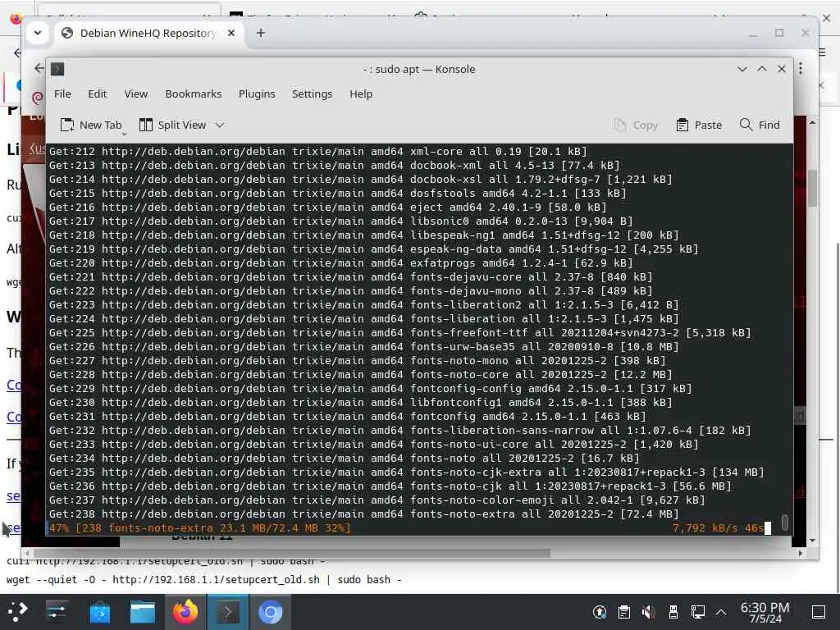The width and height of the screenshot is (840, 630).
Task: Open the File menu in Konsole
Action: [x=62, y=94]
